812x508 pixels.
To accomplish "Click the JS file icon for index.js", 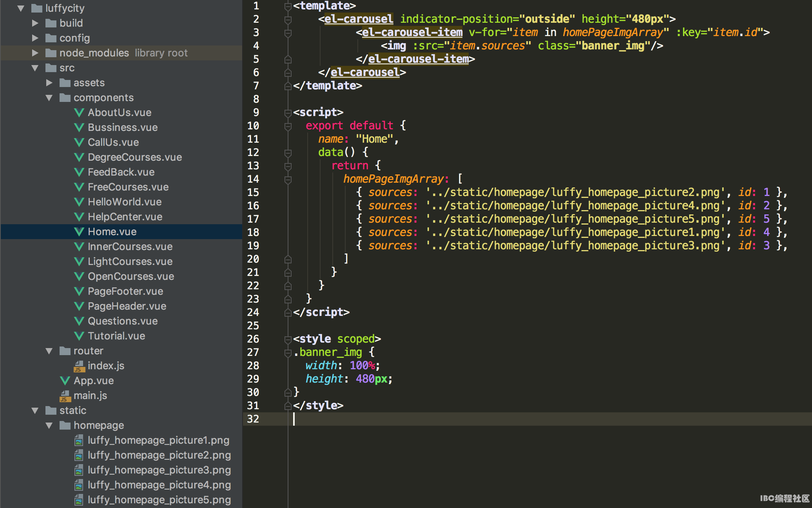I will coord(79,366).
